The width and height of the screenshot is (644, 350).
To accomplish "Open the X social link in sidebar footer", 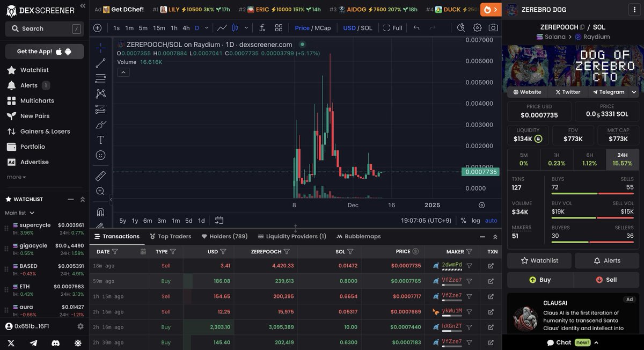I will point(11,343).
